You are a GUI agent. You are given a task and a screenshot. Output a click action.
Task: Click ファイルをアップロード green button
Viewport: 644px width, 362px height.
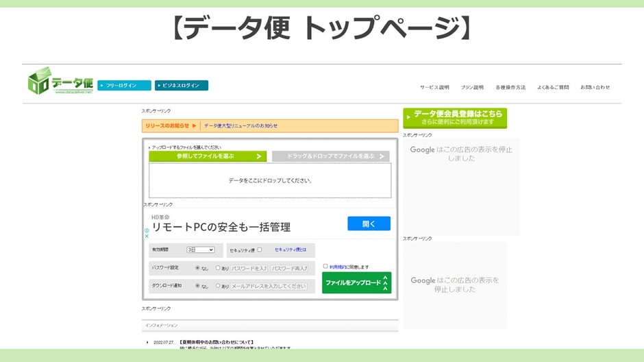(x=356, y=282)
